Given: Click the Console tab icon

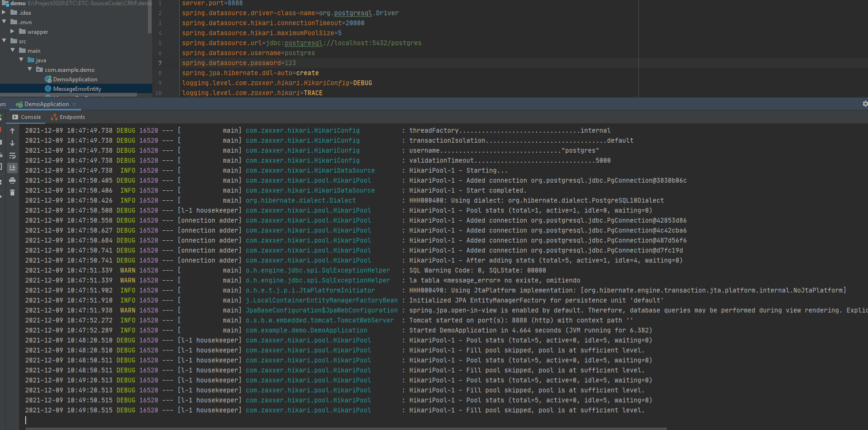Looking at the screenshot, I should (15, 117).
